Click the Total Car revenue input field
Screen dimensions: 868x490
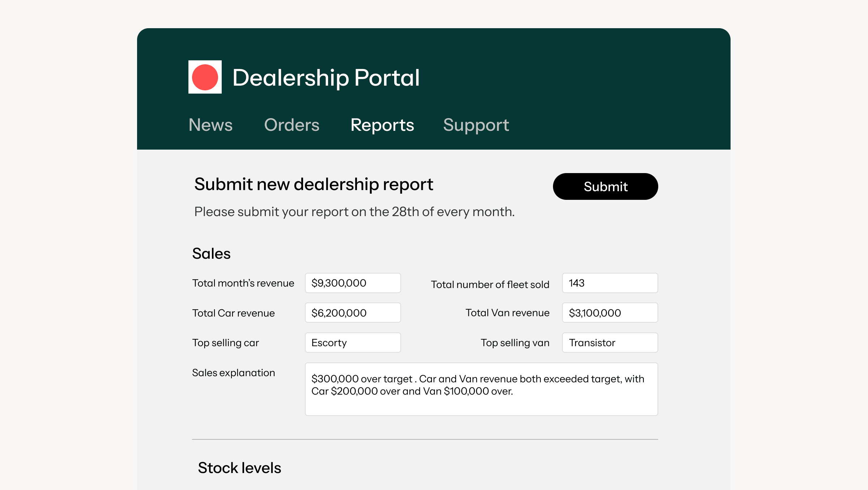click(353, 313)
